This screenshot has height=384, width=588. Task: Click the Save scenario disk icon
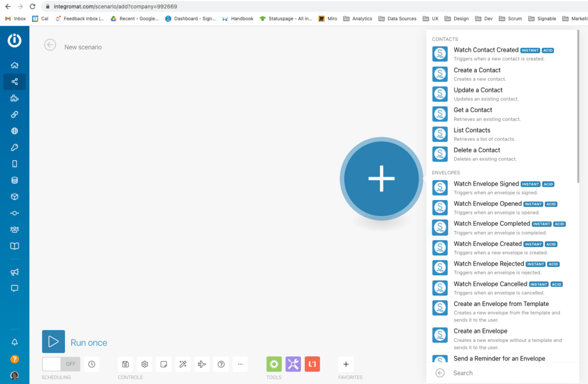(125, 364)
